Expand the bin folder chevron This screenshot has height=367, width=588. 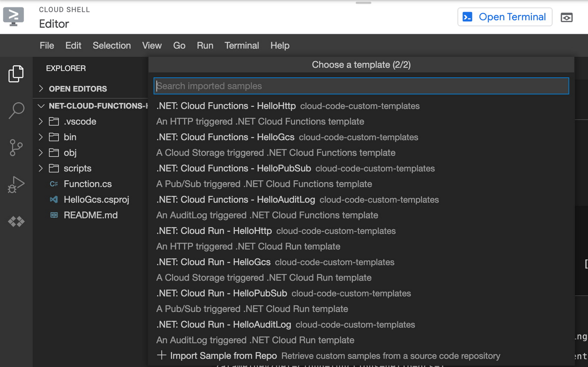(x=40, y=137)
